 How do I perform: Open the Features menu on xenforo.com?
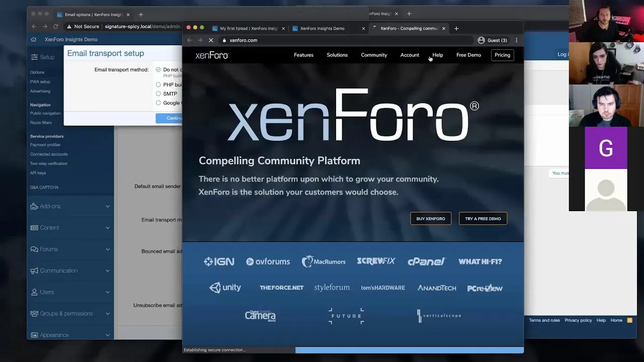click(x=303, y=55)
